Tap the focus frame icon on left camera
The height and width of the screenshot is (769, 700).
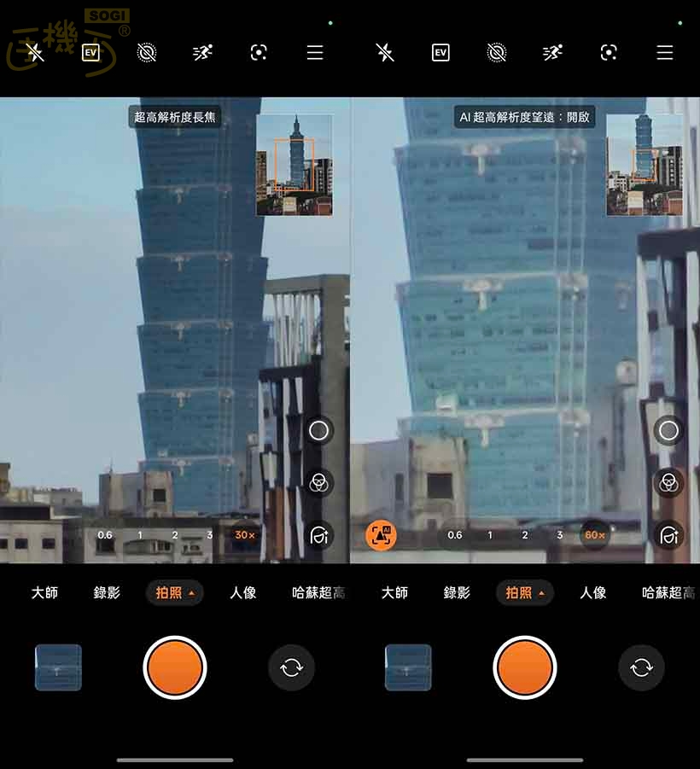coord(259,53)
